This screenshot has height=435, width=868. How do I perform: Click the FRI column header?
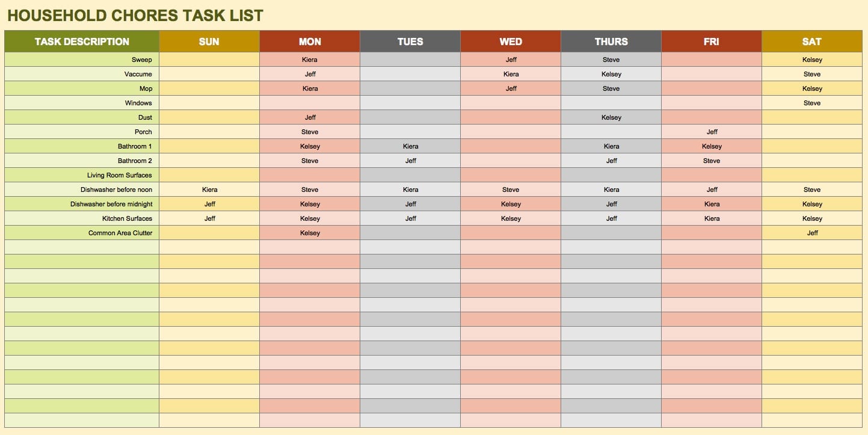711,42
